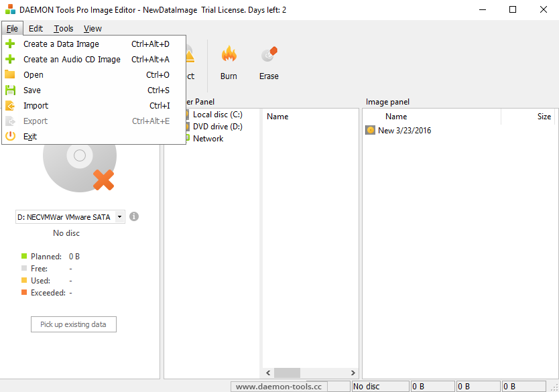
Task: Select Local disc (C:) in tree
Action: 217,115
